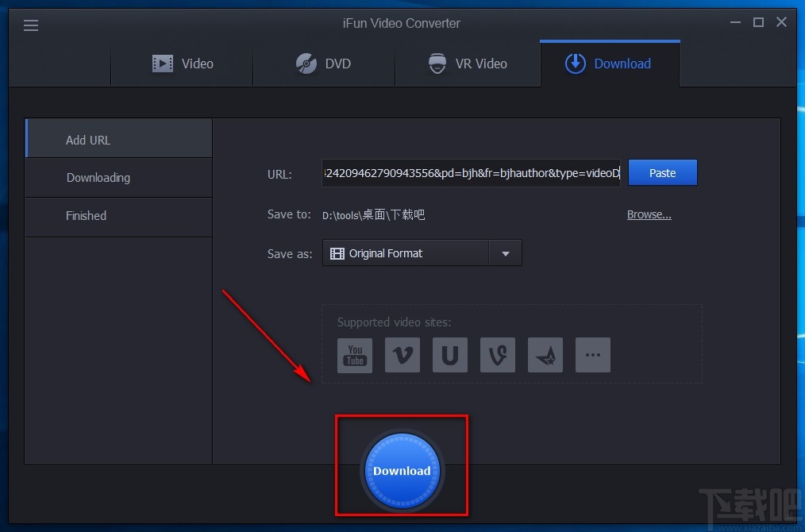Click the save path D:\tools\桌面\下载吧
805x532 pixels.
pos(373,214)
